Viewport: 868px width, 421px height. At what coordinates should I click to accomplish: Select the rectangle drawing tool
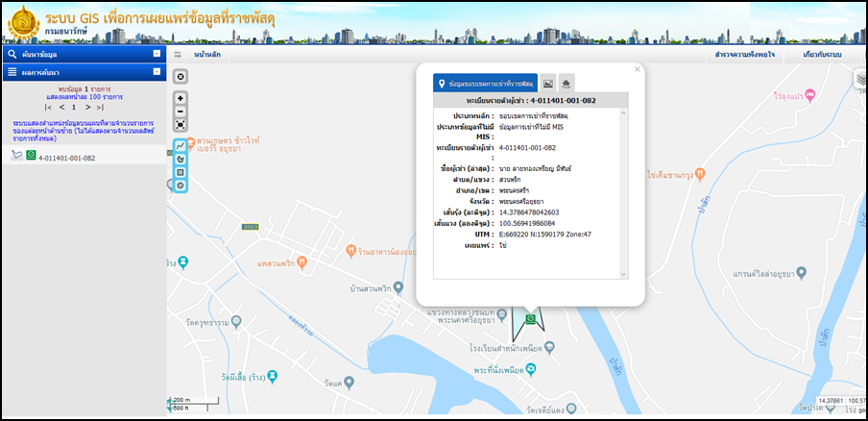click(x=181, y=172)
